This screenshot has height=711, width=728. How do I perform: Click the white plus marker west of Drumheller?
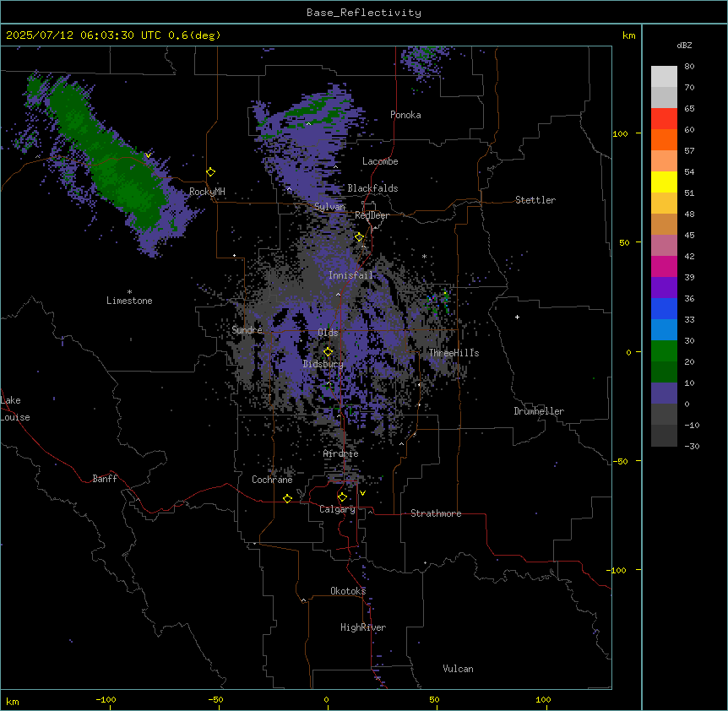click(x=517, y=317)
